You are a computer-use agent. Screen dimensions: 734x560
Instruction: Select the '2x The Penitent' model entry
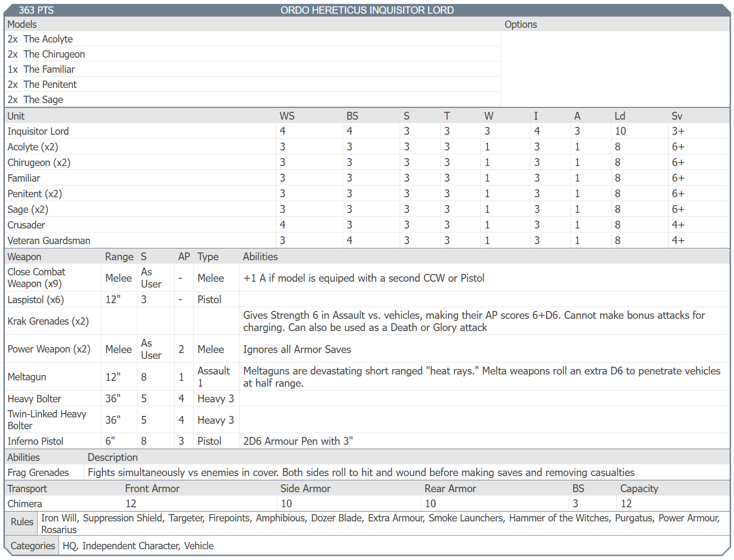42,84
